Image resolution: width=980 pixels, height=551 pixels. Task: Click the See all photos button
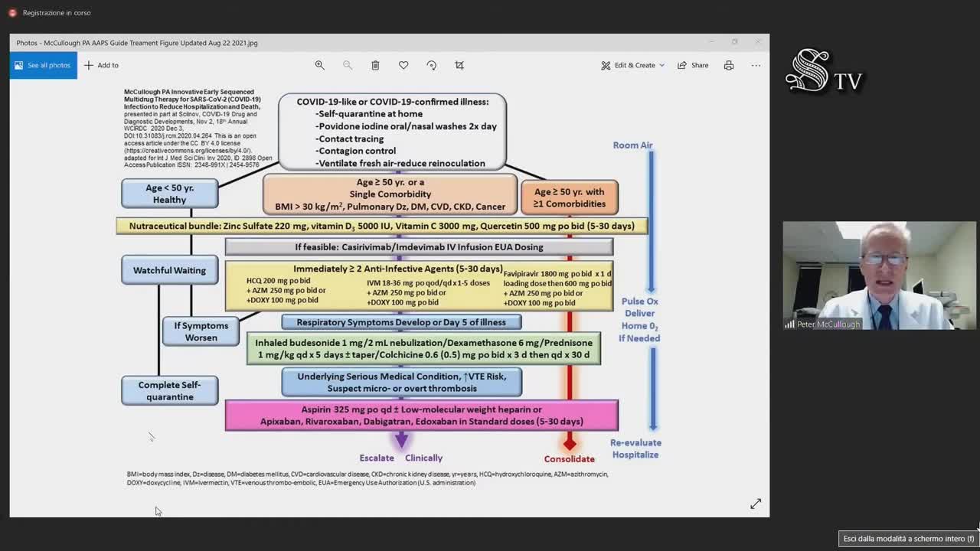[44, 65]
